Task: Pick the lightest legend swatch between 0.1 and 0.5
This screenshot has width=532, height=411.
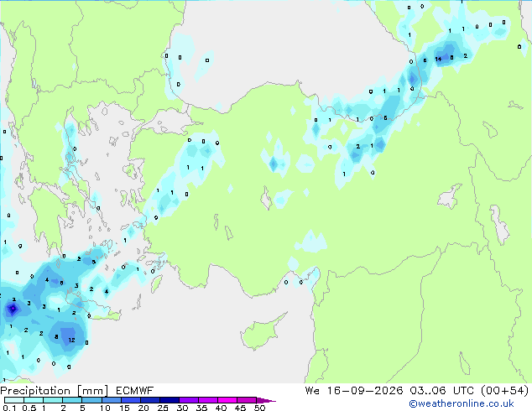Action: pos(14,400)
